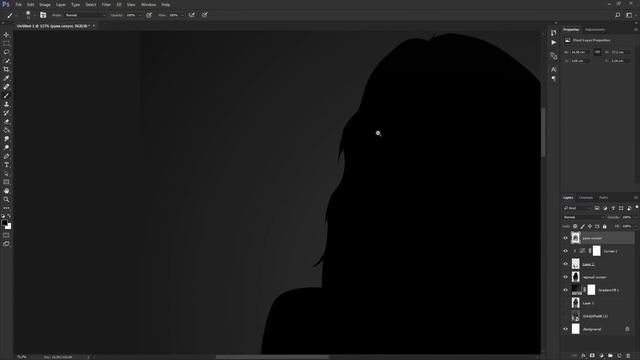640x360 pixels.
Task: Select the Clone Stamp tool
Action: 6,104
